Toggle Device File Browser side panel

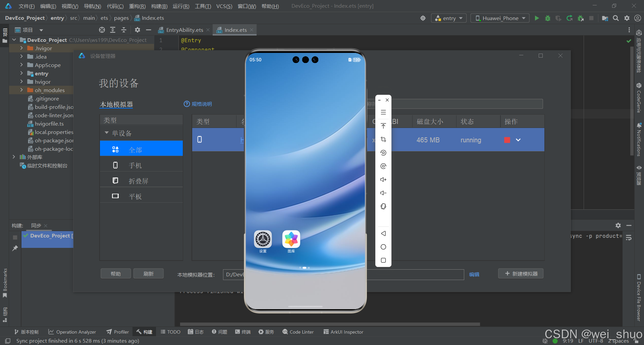tap(639, 297)
